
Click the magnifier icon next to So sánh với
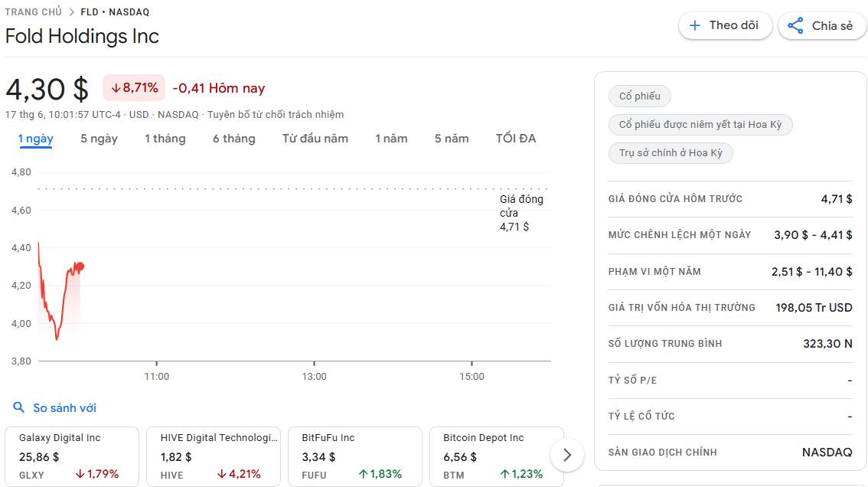tap(19, 407)
